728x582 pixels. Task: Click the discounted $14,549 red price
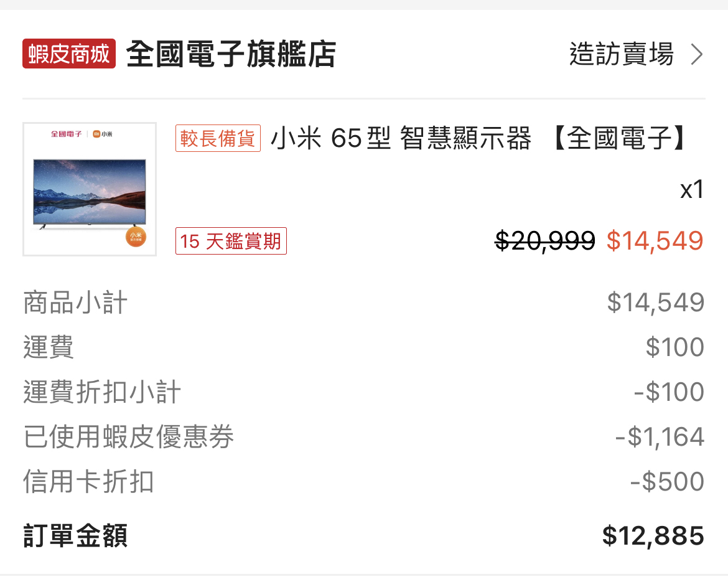click(x=655, y=241)
